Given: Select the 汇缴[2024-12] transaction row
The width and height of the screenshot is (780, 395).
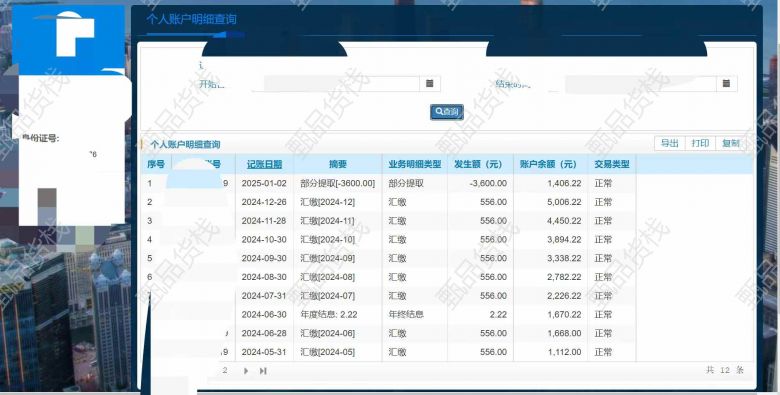Looking at the screenshot, I should tap(447, 202).
